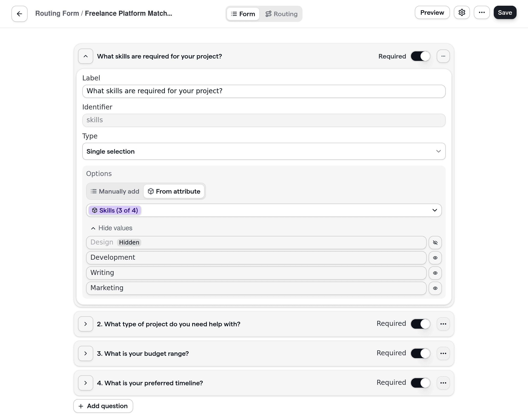Open options menu for the budget range question
Image resolution: width=528 pixels, height=420 pixels.
tap(443, 353)
